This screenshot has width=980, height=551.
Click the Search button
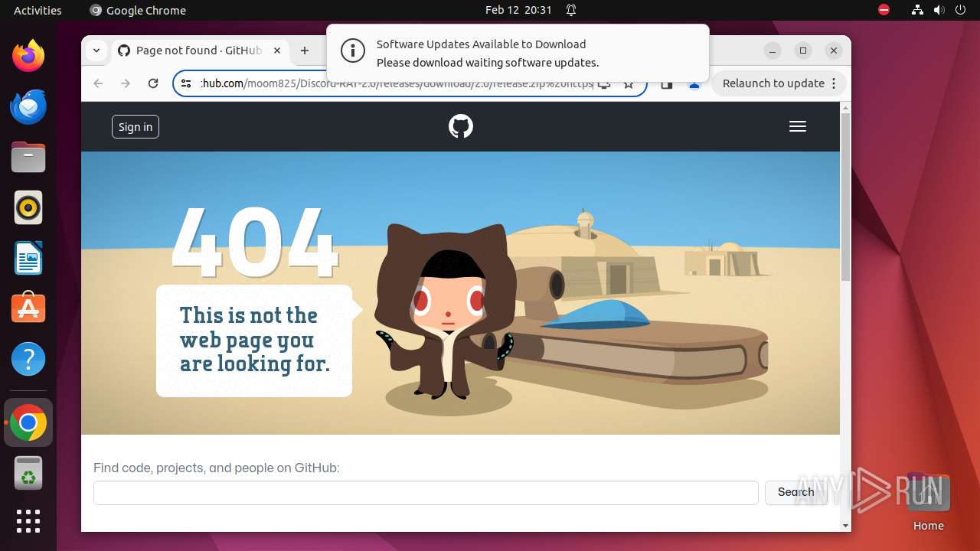pos(796,492)
